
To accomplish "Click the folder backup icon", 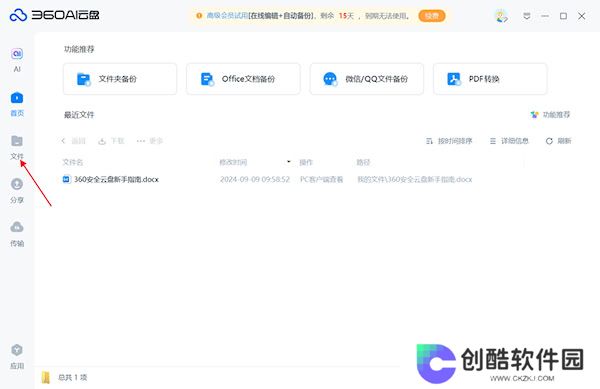I will (x=83, y=79).
